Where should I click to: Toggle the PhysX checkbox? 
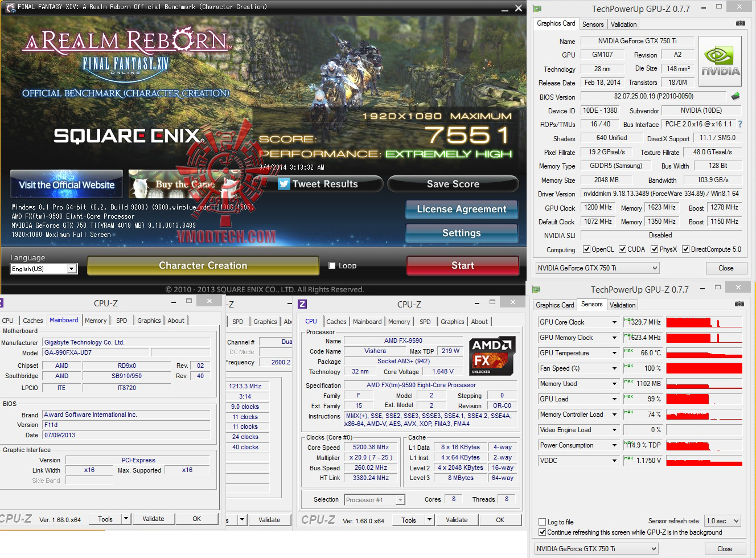point(654,249)
